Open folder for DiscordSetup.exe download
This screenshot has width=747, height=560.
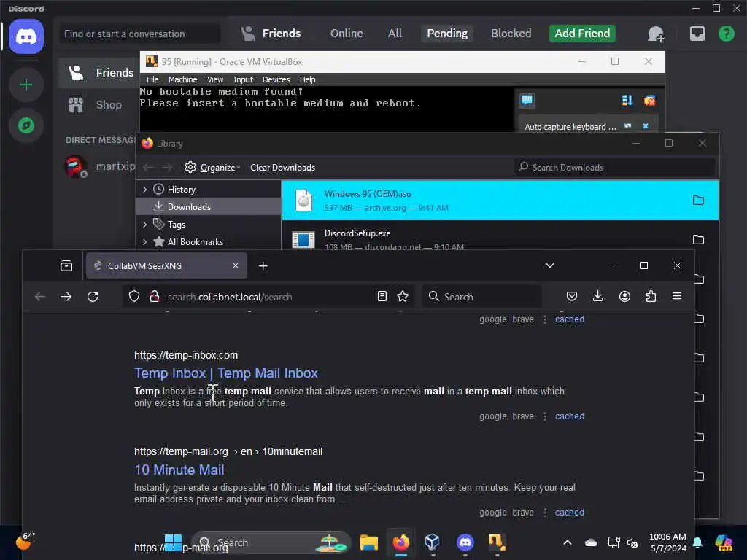click(698, 239)
